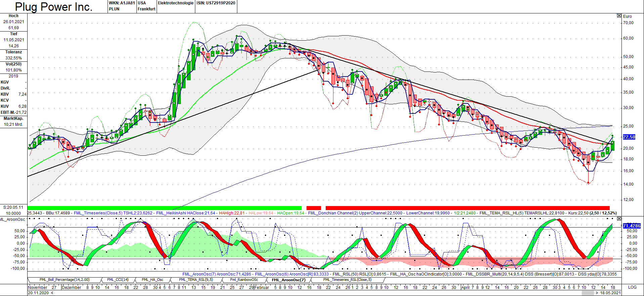Click the HAHigh:22,81 legend value
The image size is (644, 296).
232,213
